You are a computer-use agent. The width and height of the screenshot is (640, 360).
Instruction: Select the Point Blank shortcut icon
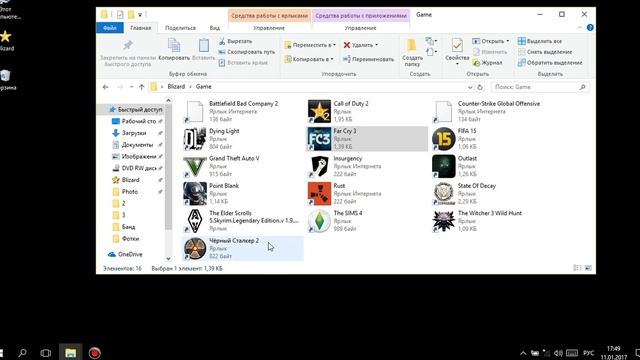point(195,193)
